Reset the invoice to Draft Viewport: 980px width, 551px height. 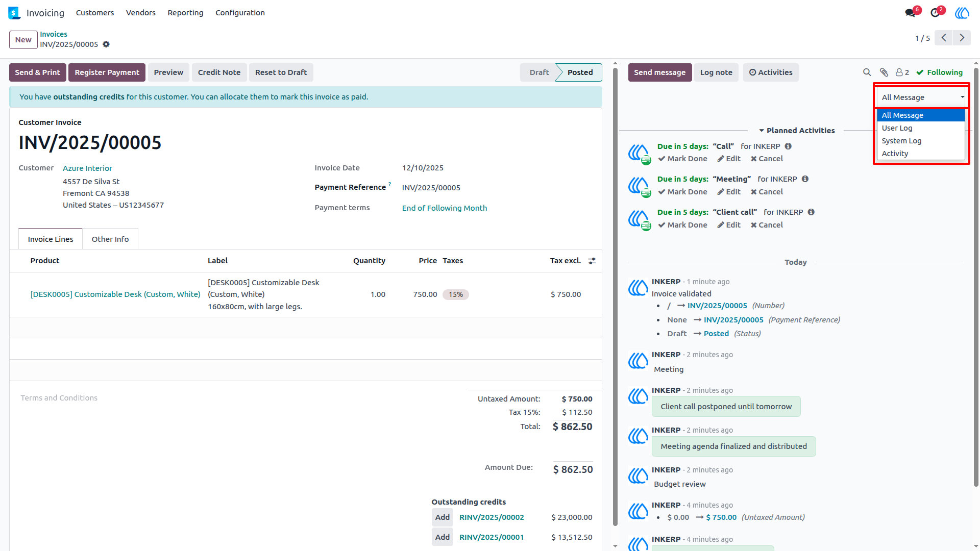(x=281, y=72)
